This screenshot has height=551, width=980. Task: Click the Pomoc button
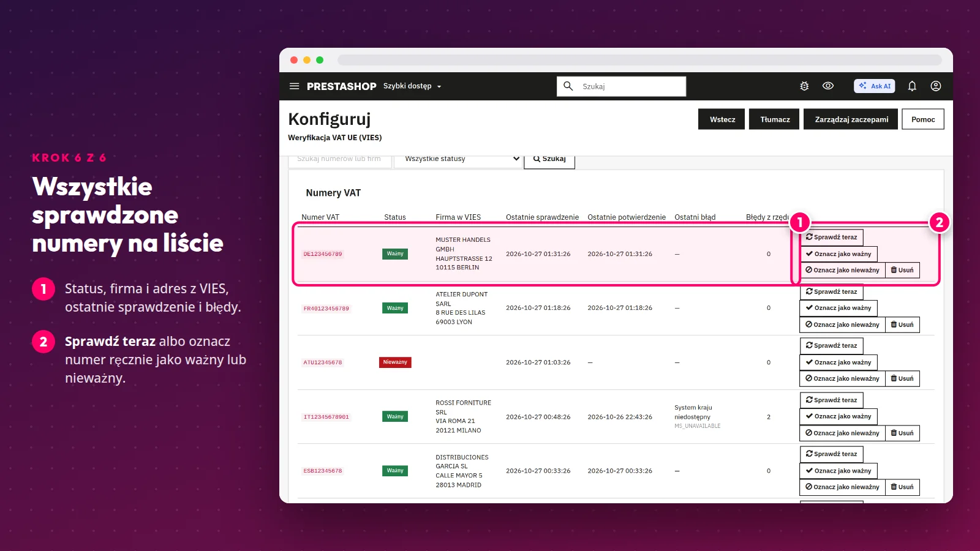923,119
